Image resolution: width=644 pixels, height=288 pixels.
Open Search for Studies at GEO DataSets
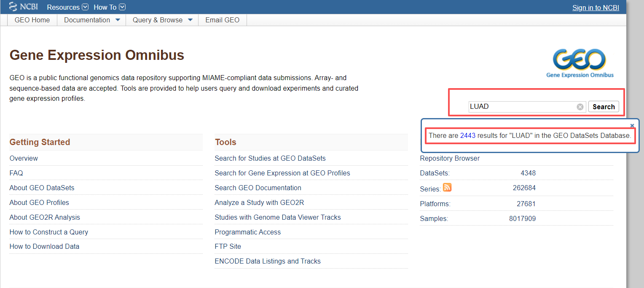270,158
